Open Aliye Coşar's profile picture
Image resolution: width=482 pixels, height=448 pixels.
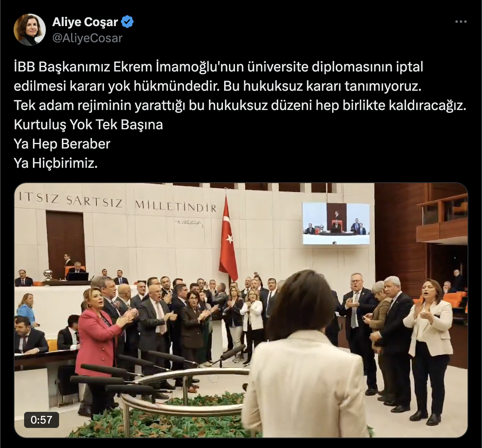click(x=30, y=30)
